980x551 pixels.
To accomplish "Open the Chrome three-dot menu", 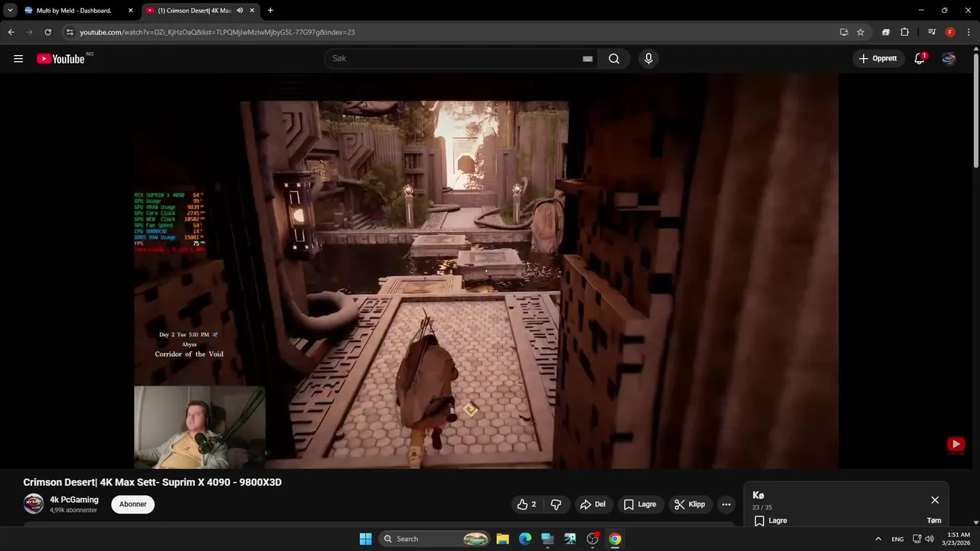I will point(968,32).
